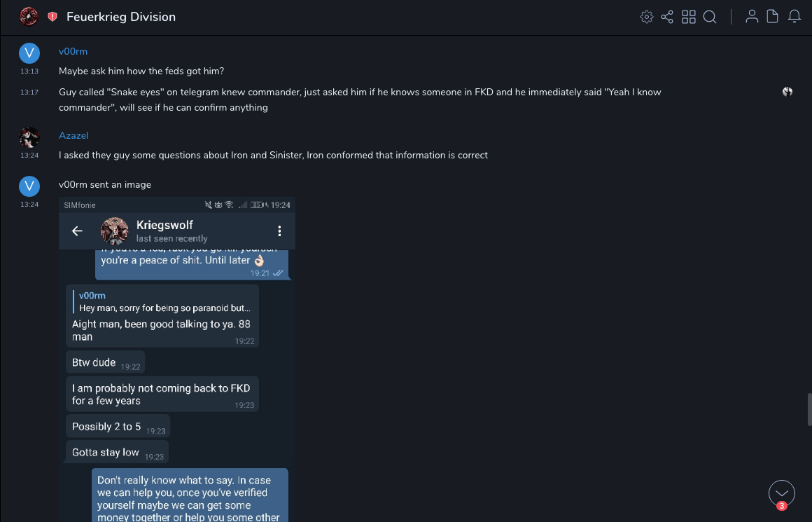
Task: Click the red shield warning icon
Action: click(52, 17)
